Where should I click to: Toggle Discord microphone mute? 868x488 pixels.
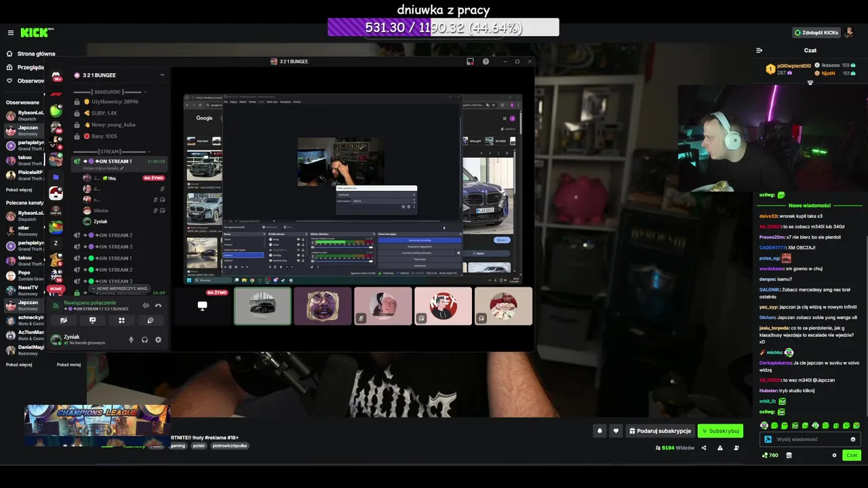(132, 340)
